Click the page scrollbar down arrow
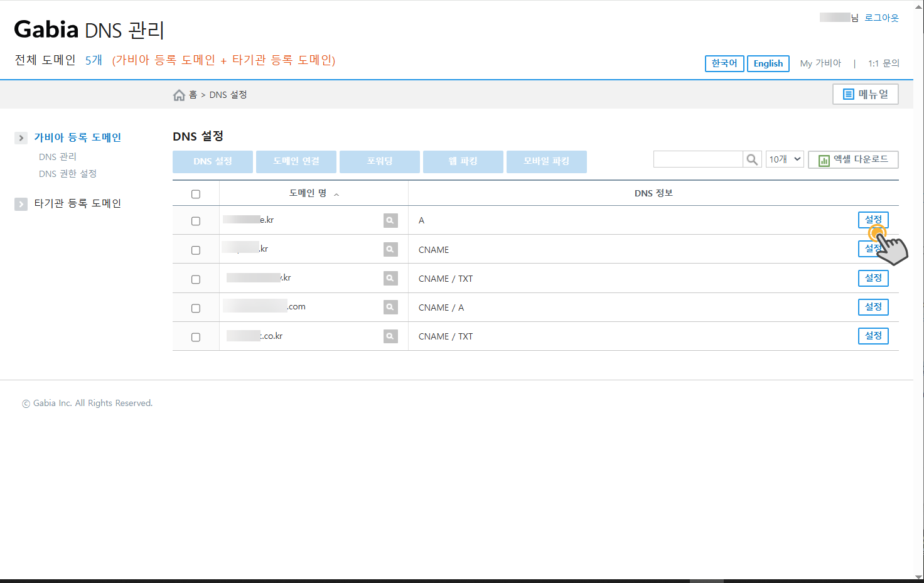This screenshot has height=583, width=924. [919, 577]
